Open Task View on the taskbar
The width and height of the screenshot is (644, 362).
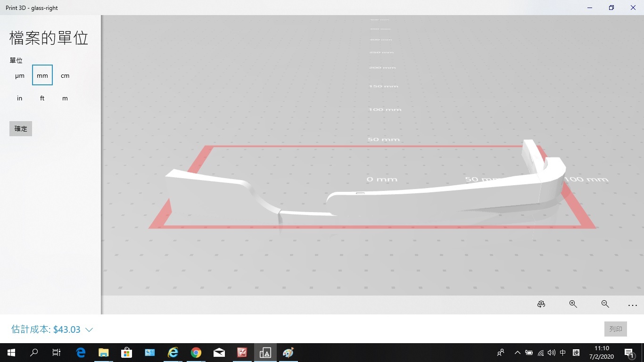tap(57, 353)
